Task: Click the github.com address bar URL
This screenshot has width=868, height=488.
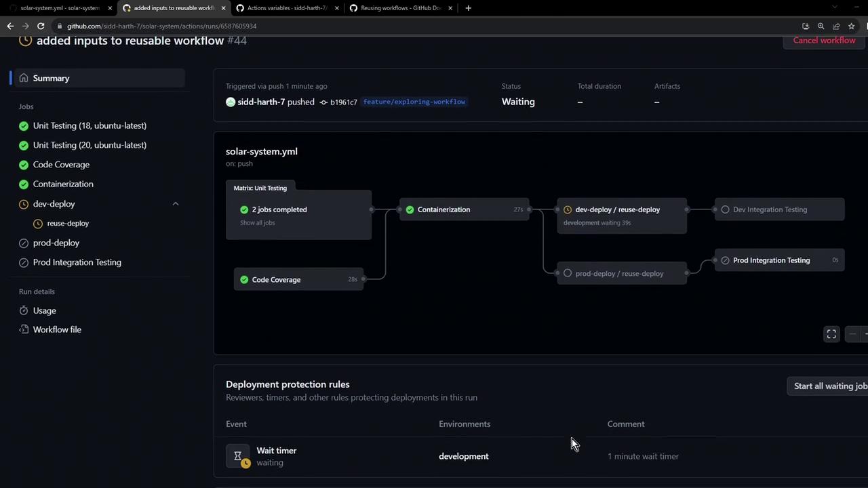Action: [x=161, y=26]
